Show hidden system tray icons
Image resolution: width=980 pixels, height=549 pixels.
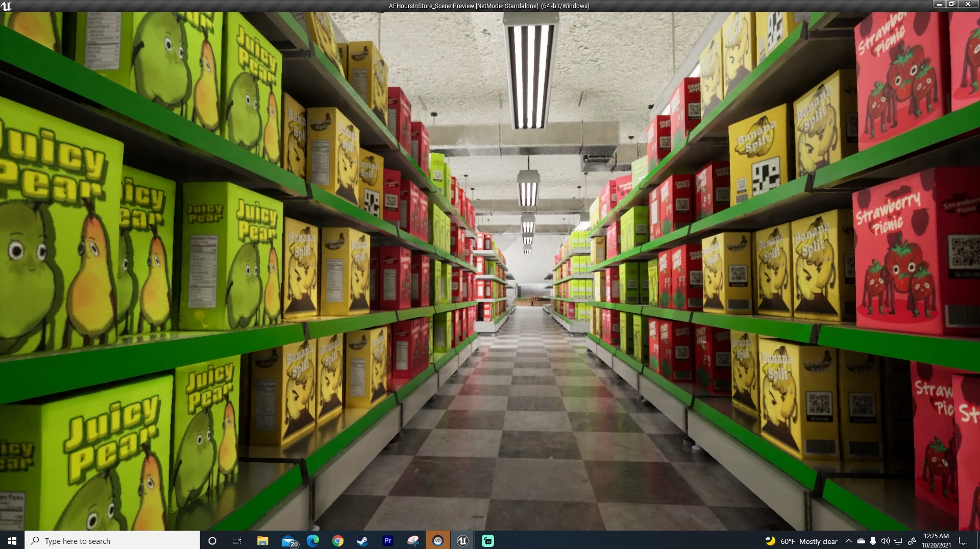point(848,541)
